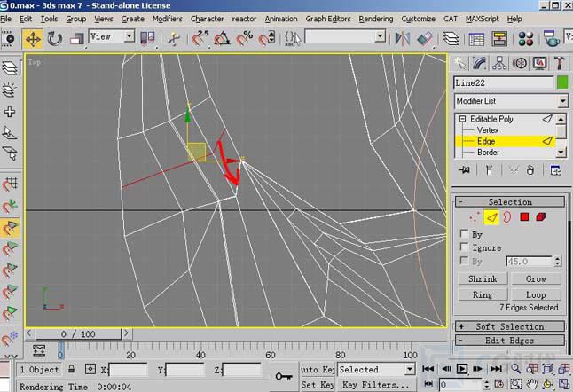Open the Layer Manager icon
This screenshot has height=392, width=573.
(451, 39)
